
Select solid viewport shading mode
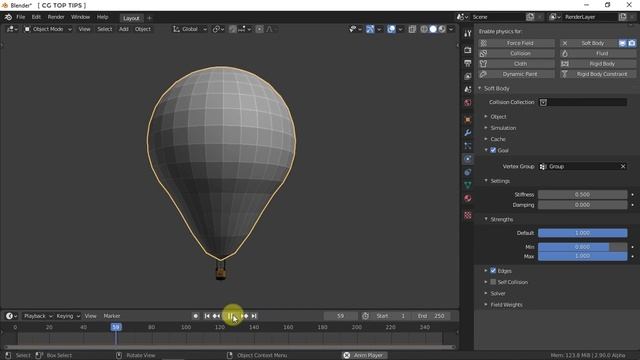coord(433,29)
